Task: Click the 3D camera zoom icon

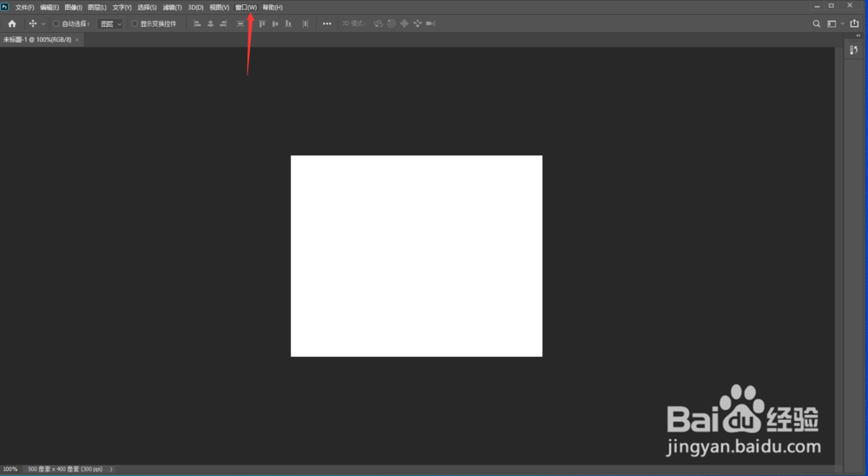Action: tap(431, 23)
